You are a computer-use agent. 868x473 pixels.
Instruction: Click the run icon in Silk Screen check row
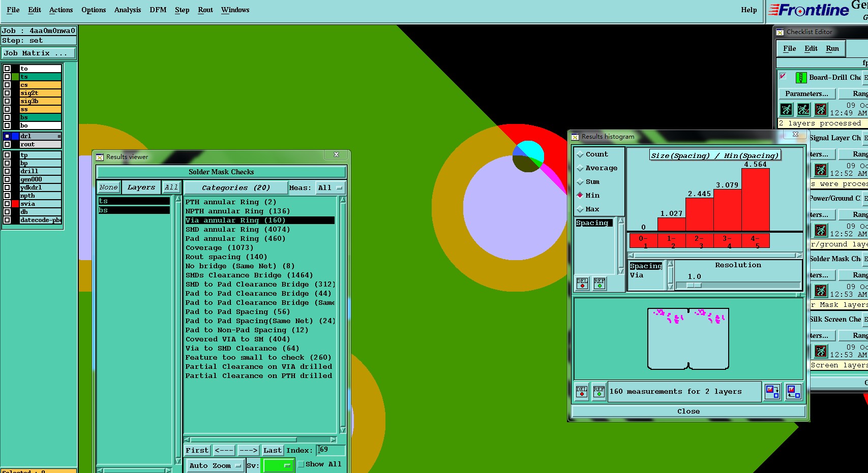tap(821, 351)
